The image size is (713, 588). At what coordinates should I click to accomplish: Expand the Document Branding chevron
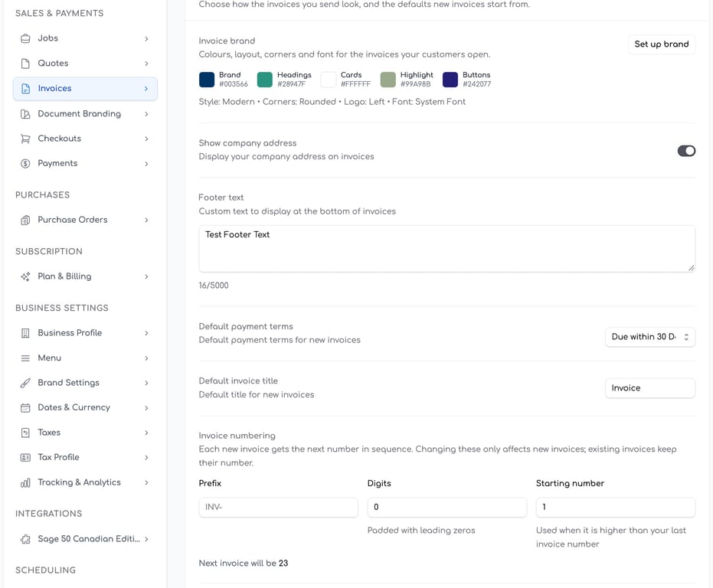[146, 114]
